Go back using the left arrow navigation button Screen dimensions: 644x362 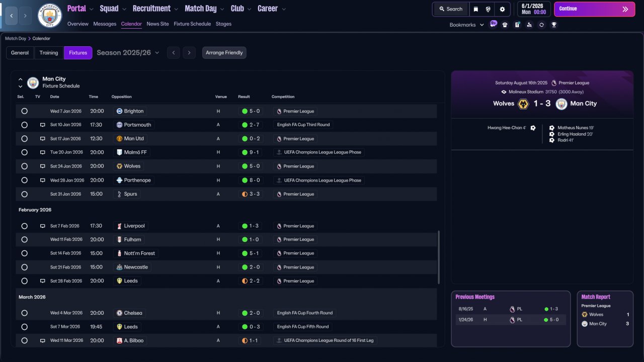[12, 16]
